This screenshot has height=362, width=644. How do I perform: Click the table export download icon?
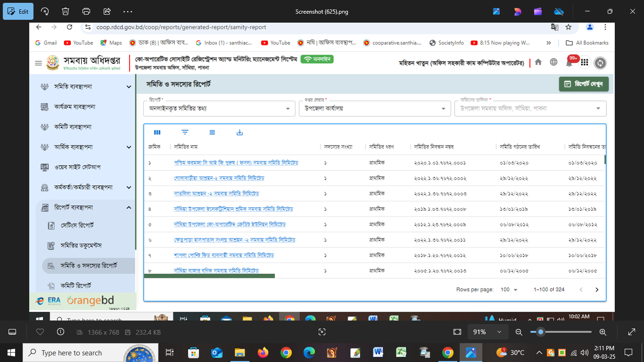(239, 133)
